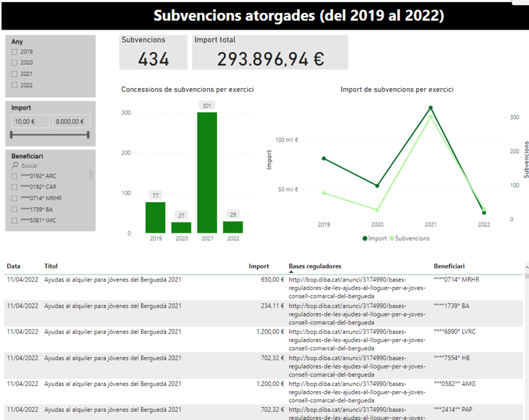Tick the ****0714* MRHR beneficiary checkbox
The image size is (529, 420).
point(14,198)
